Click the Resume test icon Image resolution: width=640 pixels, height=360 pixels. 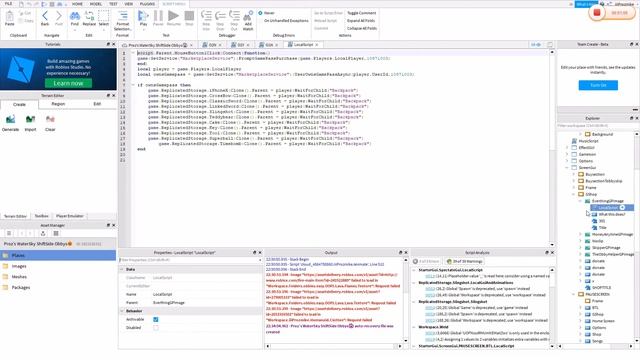[173, 16]
